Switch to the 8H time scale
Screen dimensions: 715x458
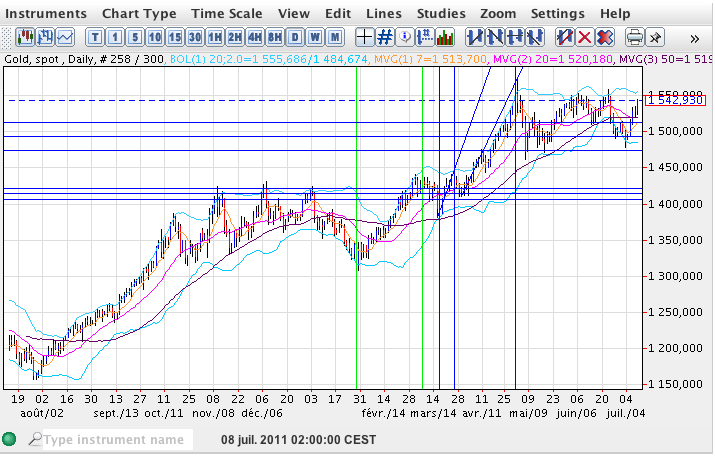[x=275, y=37]
